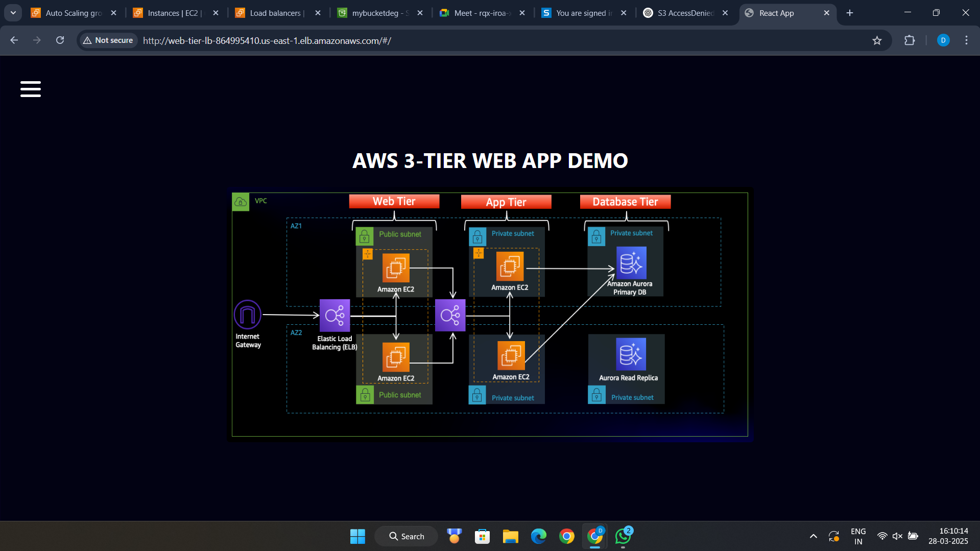
Task: Click the sync status tray icon
Action: [x=834, y=536]
